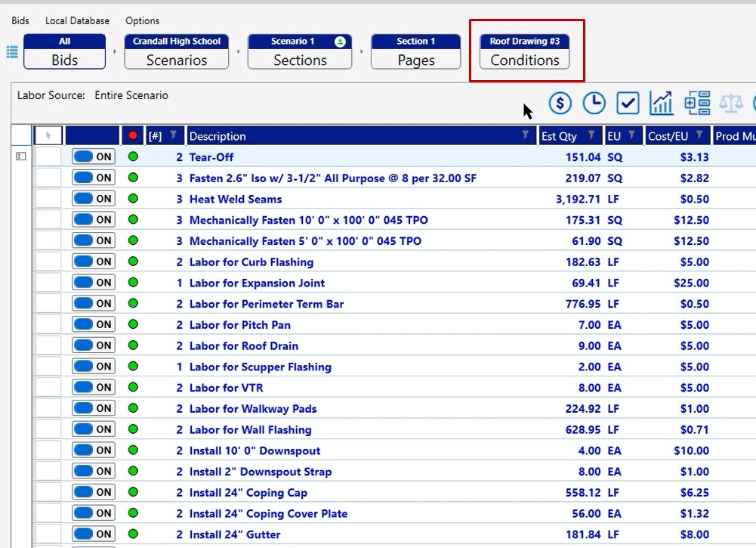Click the green user icon on Scenario 1
The image size is (756, 548).
pos(340,42)
